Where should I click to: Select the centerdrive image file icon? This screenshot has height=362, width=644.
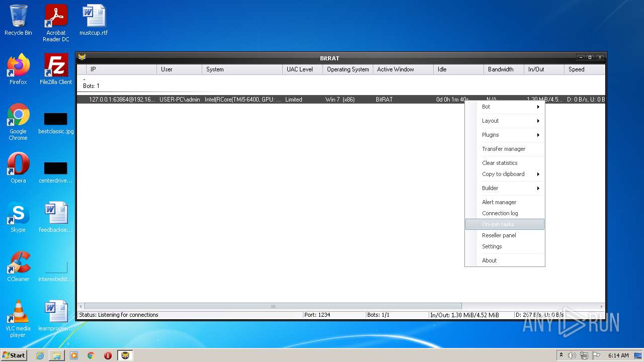pos(56,171)
